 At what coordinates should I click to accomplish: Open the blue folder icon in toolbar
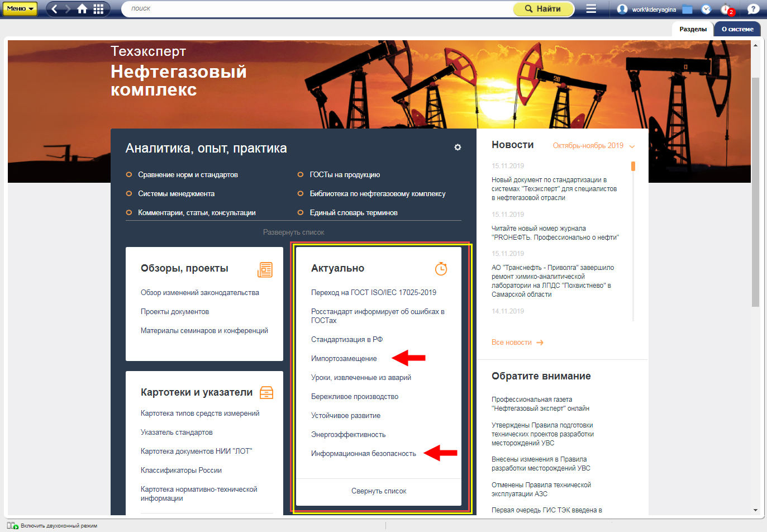coord(687,9)
